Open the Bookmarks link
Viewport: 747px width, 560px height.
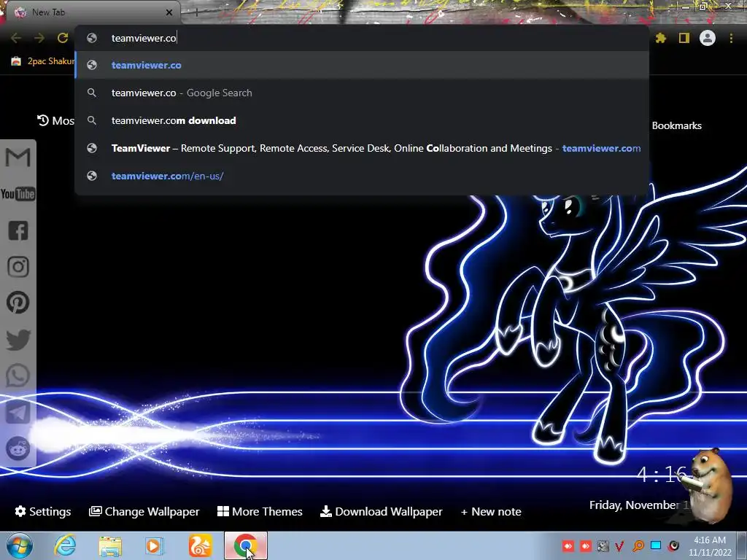(676, 125)
